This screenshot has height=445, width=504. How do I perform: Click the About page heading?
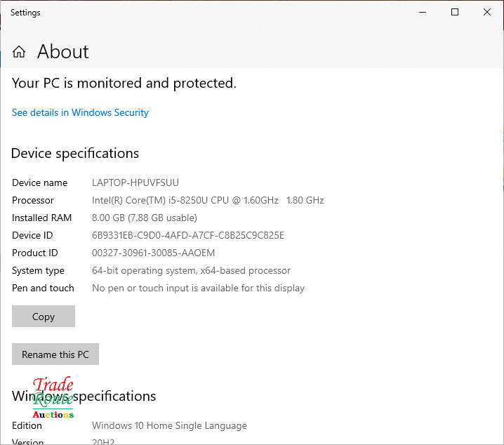[x=63, y=52]
